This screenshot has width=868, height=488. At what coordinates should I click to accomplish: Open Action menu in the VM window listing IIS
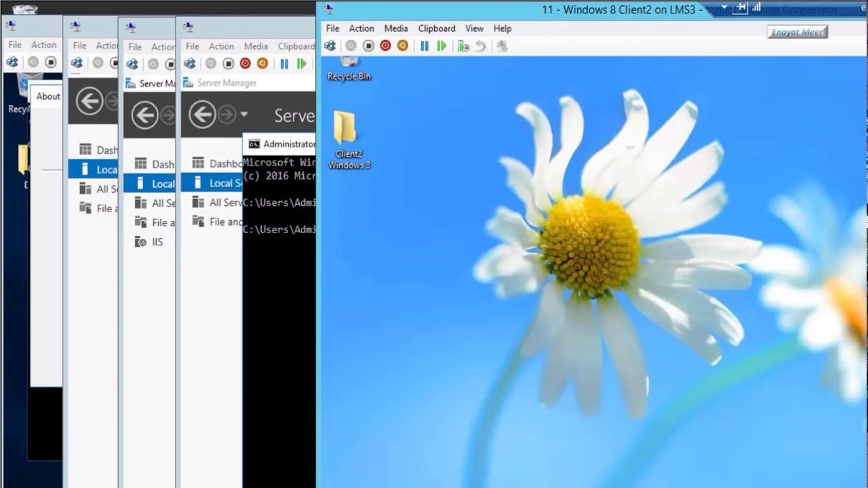pos(162,47)
